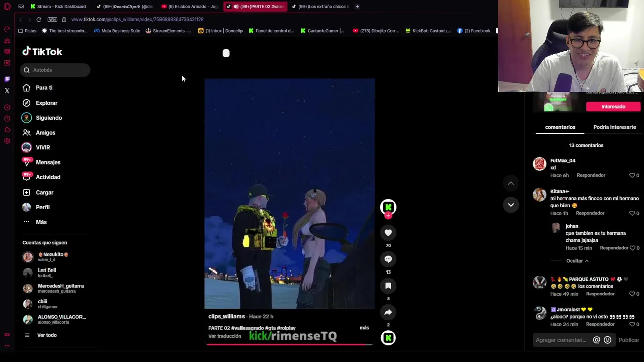Image resolution: width=644 pixels, height=362 pixels.
Task: Go to previous video up arrow
Action: (511, 183)
